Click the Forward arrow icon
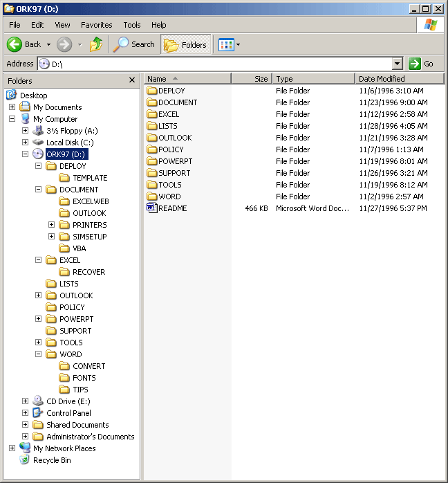The height and width of the screenshot is (483, 448). [x=64, y=45]
